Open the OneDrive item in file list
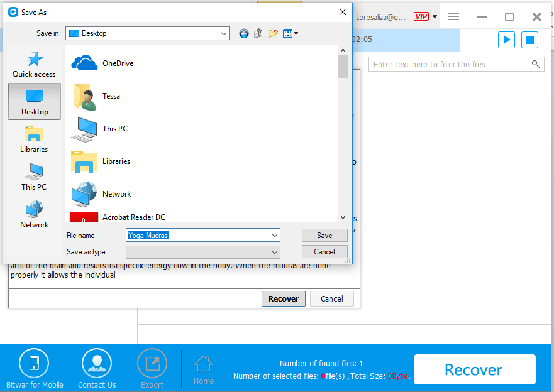Viewport: 554px width, 392px height. point(102,63)
